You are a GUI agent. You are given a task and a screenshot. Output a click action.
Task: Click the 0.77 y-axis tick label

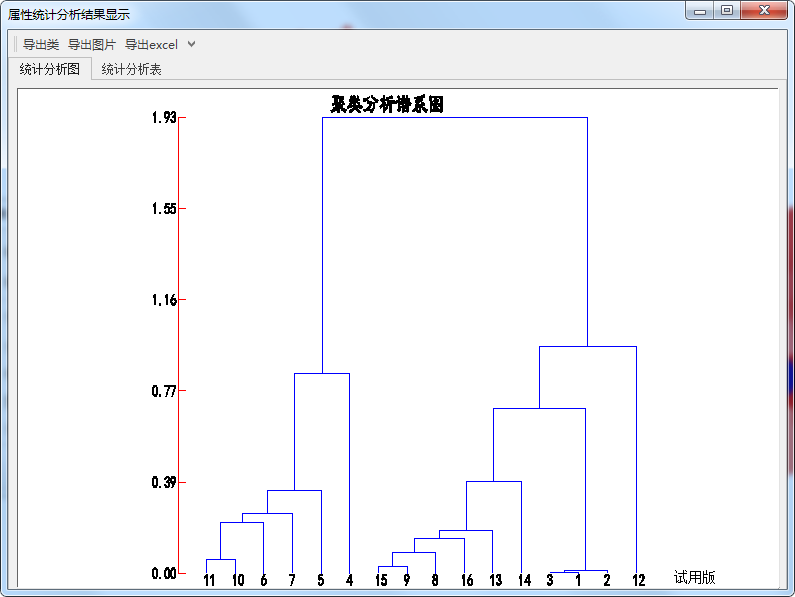coord(164,391)
